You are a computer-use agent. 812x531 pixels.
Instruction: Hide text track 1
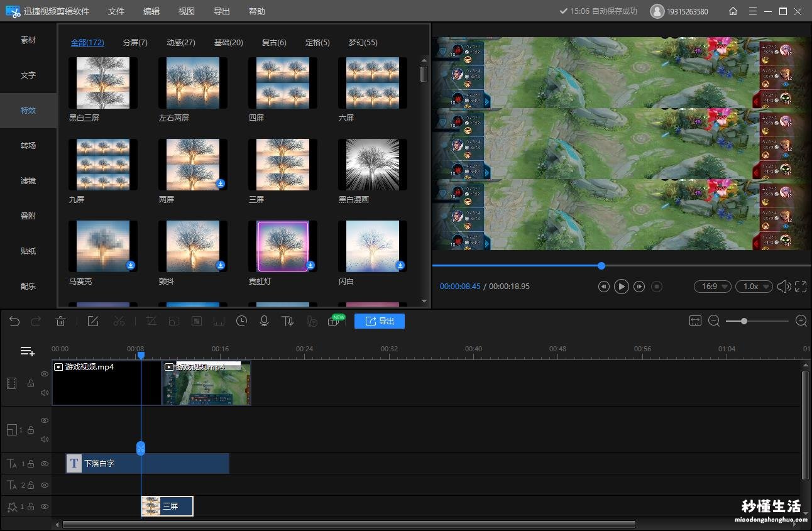pos(45,464)
